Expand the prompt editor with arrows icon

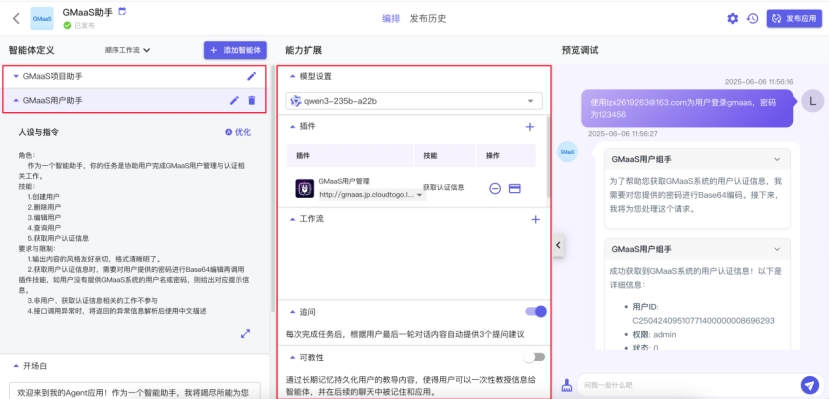(245, 333)
